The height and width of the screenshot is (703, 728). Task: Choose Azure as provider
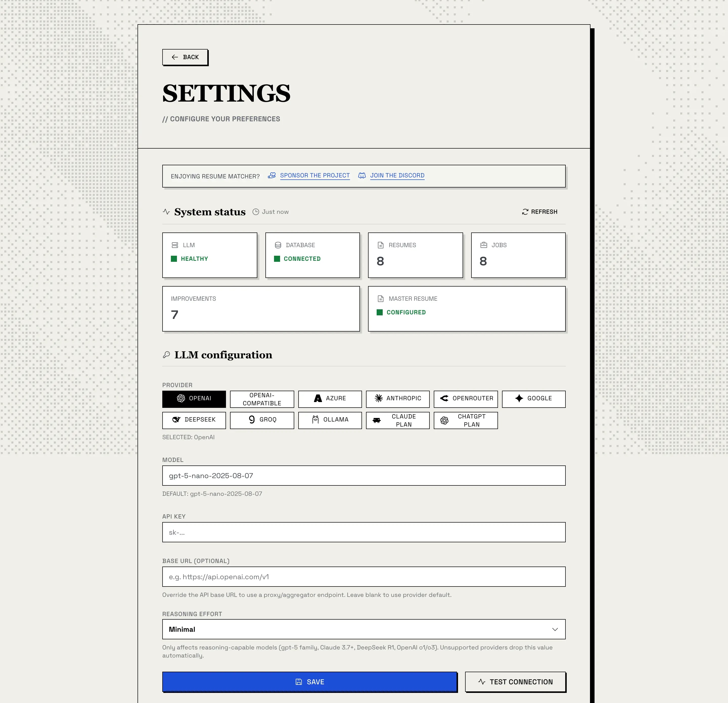tap(330, 399)
